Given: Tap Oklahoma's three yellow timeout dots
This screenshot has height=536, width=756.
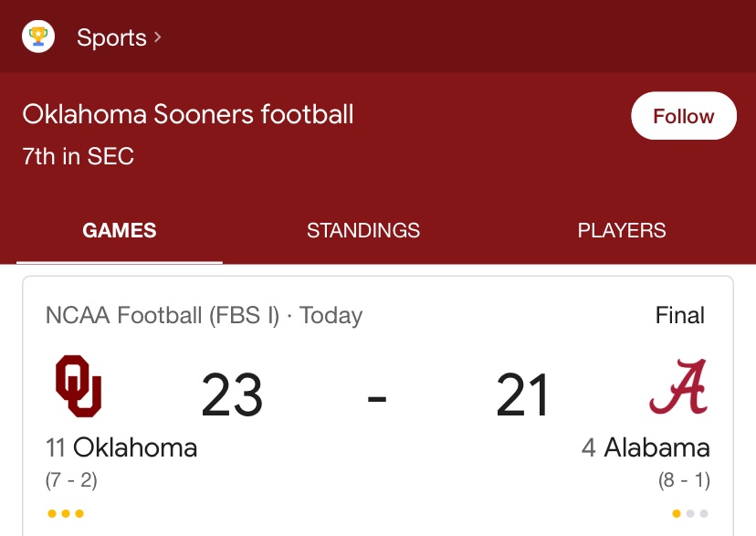Looking at the screenshot, I should (66, 513).
